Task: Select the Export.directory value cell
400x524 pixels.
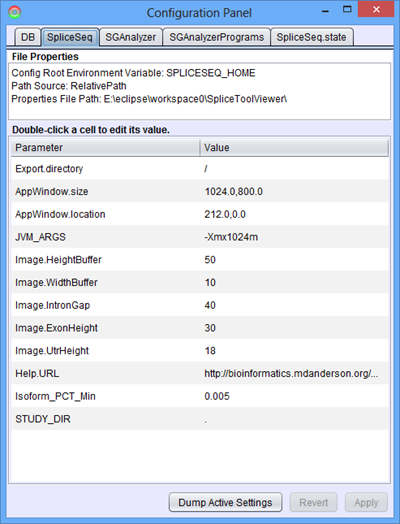Action: tap(294, 169)
